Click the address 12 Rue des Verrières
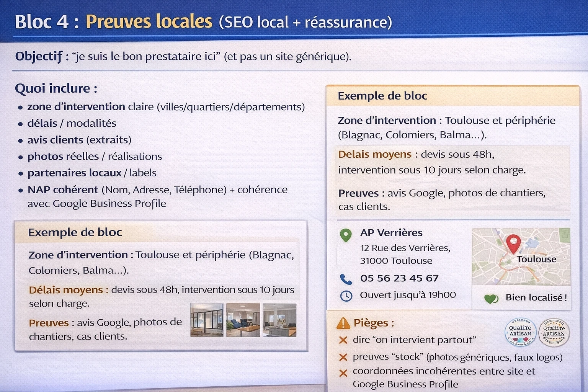Image resolution: width=588 pixels, height=392 pixels. [405, 248]
